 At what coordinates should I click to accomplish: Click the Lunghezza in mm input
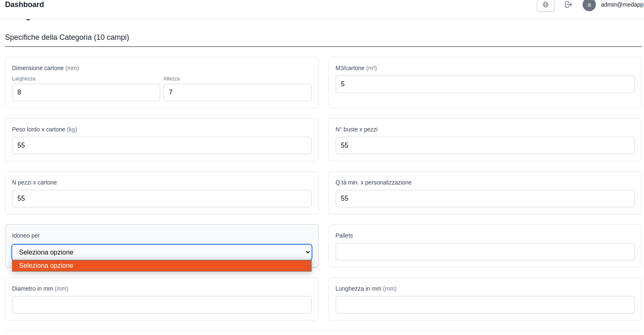[485, 305]
